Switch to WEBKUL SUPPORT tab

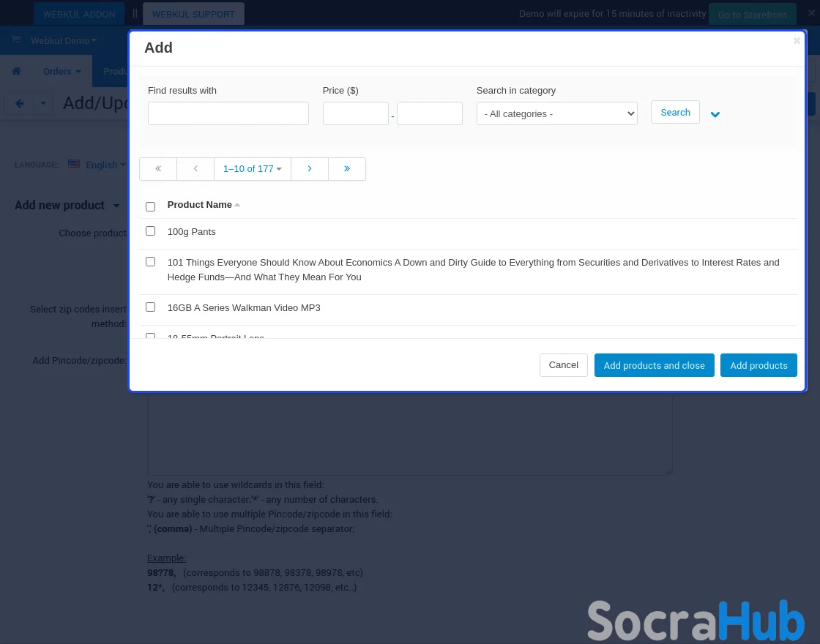pos(193,14)
